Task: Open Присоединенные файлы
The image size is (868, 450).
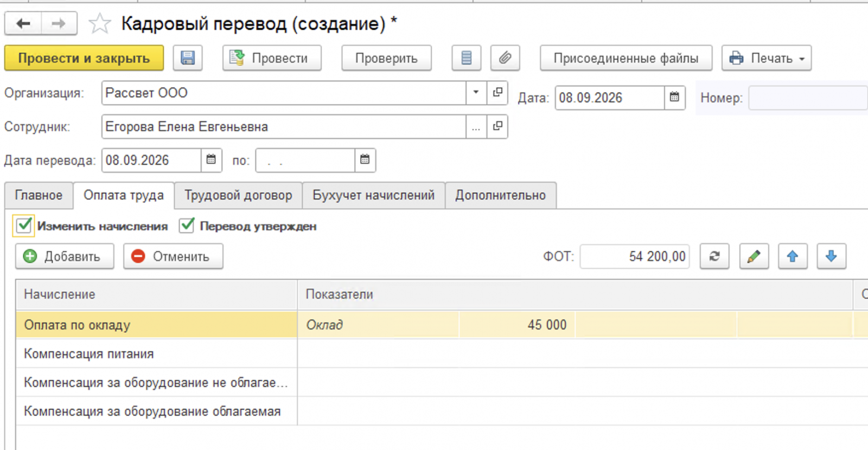Action: click(x=626, y=58)
